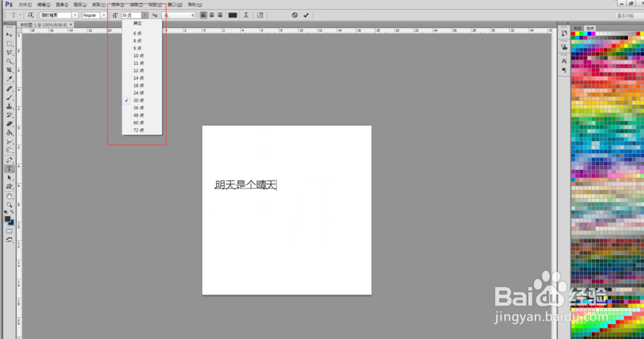Switch to the Color panel tab
644x339 pixels.
(578, 28)
